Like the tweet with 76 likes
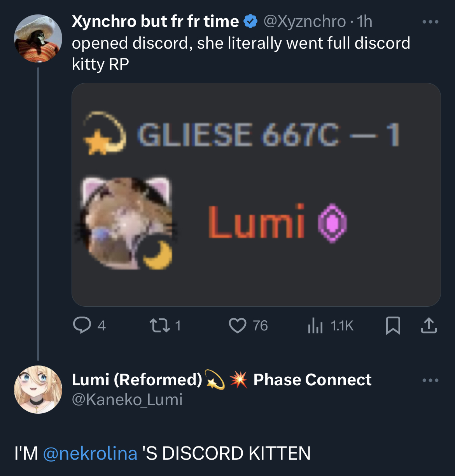This screenshot has height=476, width=455. point(238,325)
